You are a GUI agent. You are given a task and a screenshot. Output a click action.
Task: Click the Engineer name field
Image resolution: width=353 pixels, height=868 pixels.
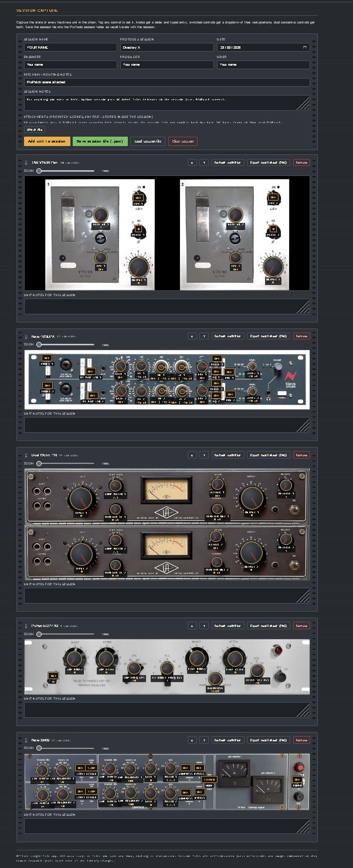coord(70,65)
